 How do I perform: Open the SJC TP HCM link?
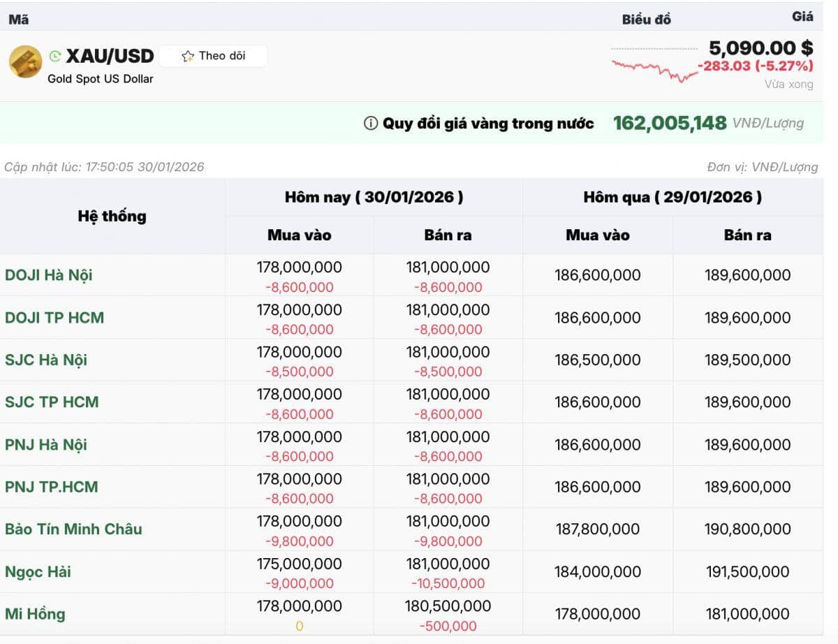[52, 402]
